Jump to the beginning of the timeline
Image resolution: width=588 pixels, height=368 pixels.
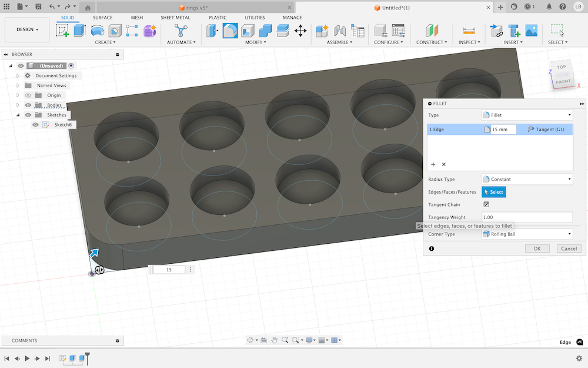(x=6, y=359)
